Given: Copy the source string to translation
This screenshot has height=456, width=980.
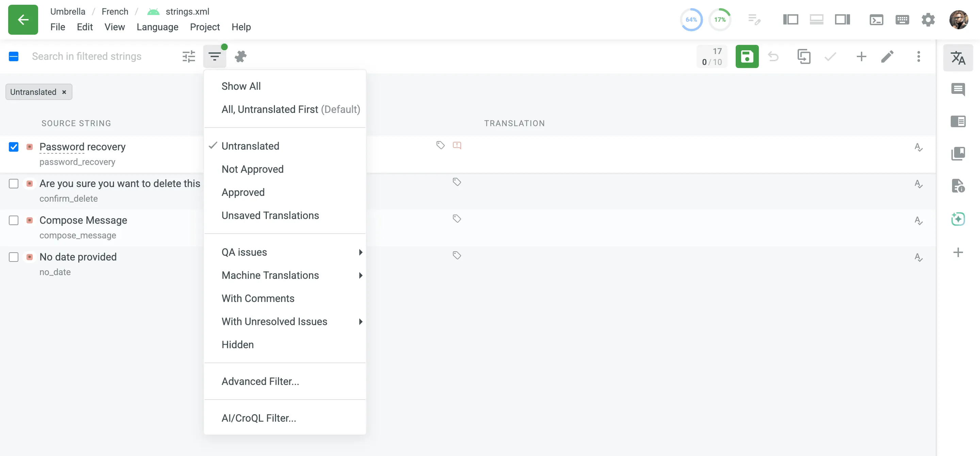Looking at the screenshot, I should click(804, 56).
